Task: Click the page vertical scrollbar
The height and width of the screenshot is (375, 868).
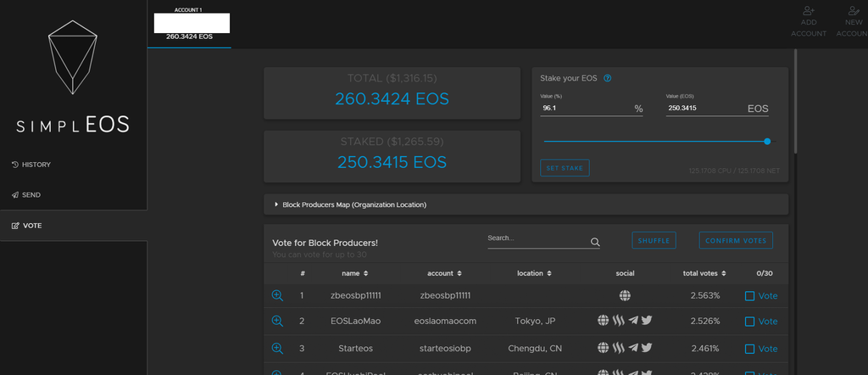Action: tap(796, 101)
